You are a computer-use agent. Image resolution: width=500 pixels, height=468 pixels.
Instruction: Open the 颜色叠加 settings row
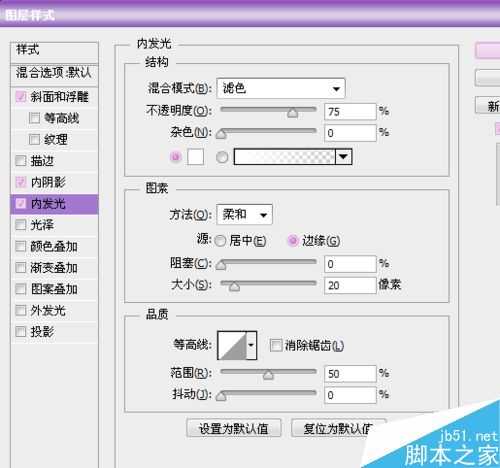click(55, 247)
